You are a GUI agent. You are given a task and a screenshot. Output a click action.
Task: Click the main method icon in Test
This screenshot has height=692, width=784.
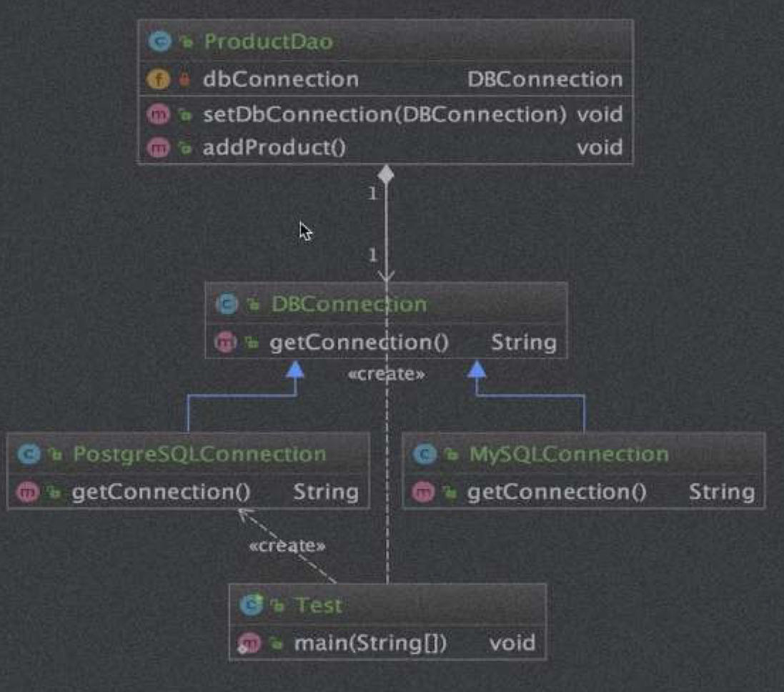click(x=249, y=643)
